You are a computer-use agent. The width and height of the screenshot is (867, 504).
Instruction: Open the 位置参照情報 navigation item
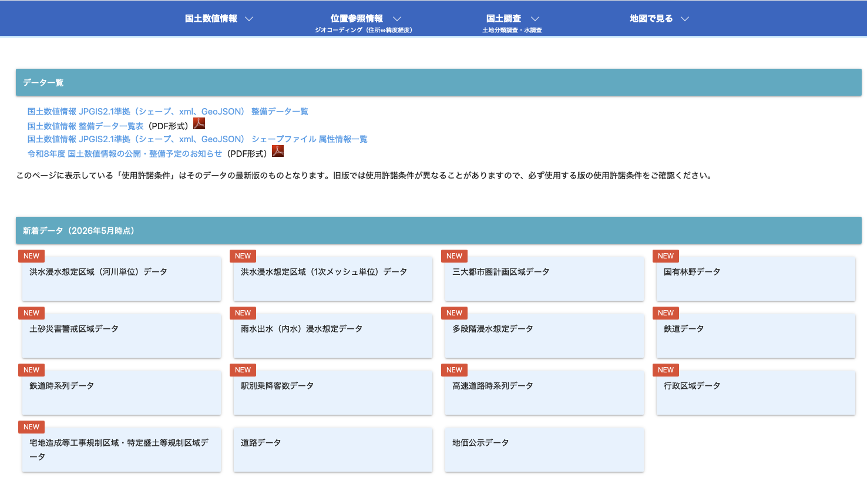357,19
